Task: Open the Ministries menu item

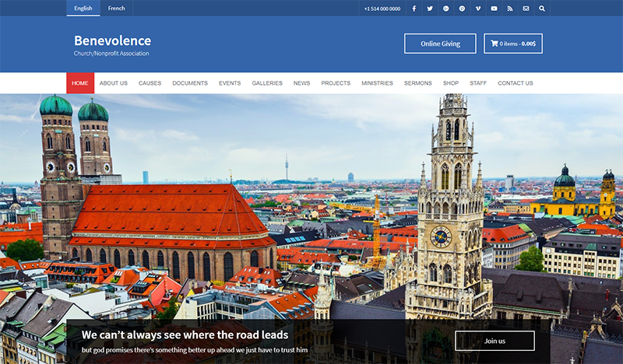Action: point(377,83)
